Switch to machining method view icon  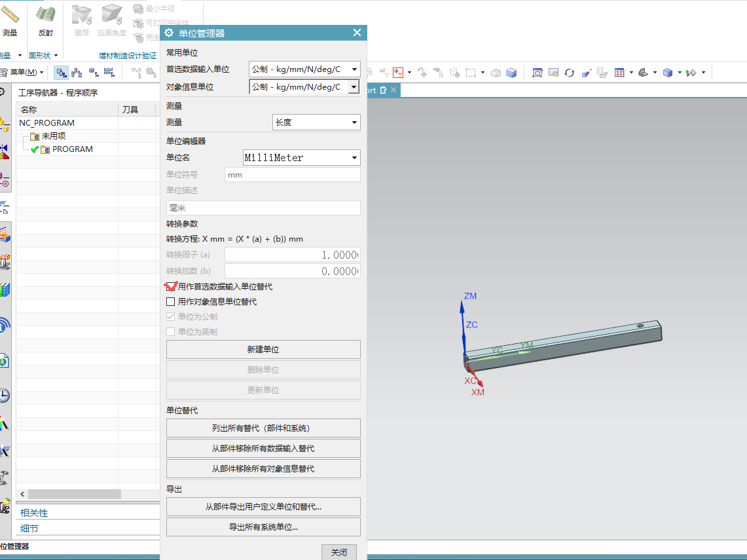(x=109, y=73)
